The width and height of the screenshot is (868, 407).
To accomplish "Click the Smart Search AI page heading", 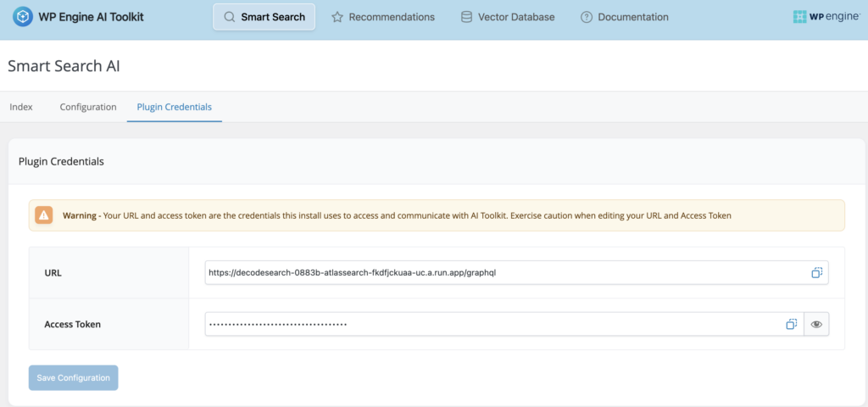I will click(64, 65).
